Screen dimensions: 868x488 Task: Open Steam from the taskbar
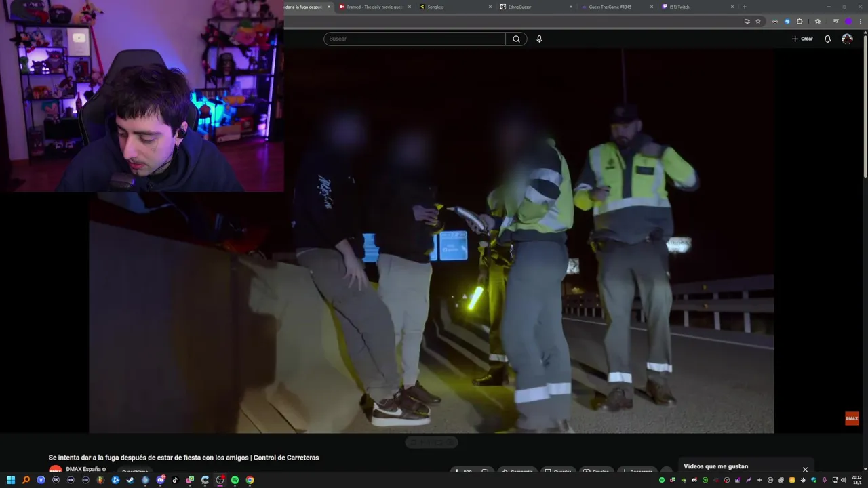point(130,480)
